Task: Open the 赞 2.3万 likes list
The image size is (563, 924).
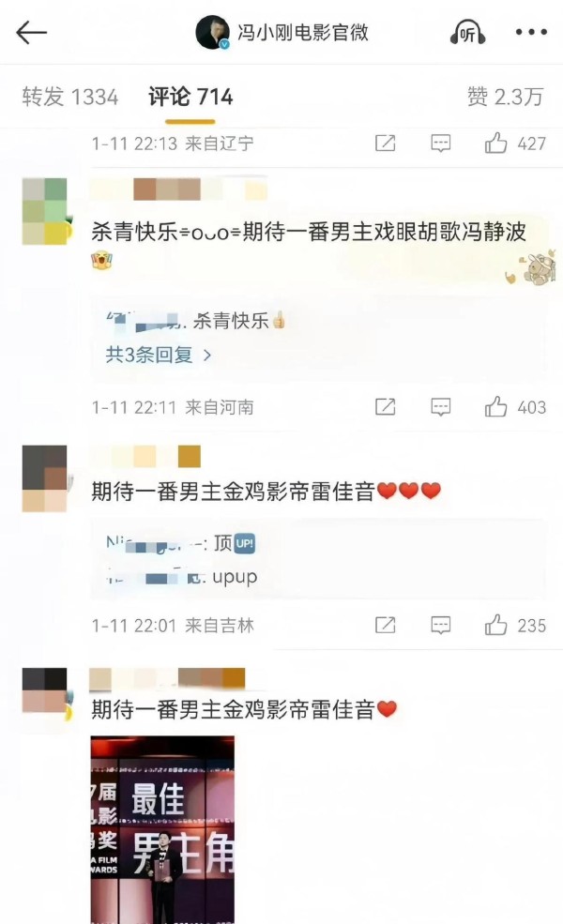Action: pos(505,97)
